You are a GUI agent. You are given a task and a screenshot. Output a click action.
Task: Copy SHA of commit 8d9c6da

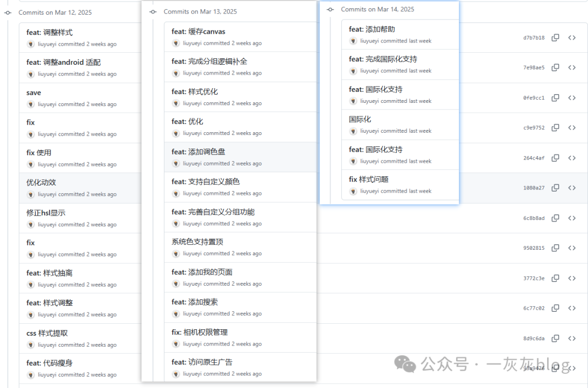tap(555, 338)
